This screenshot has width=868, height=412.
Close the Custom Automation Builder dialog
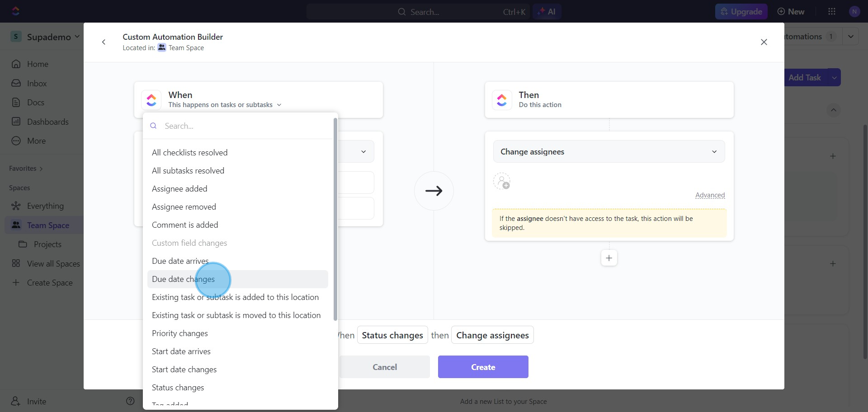click(764, 42)
